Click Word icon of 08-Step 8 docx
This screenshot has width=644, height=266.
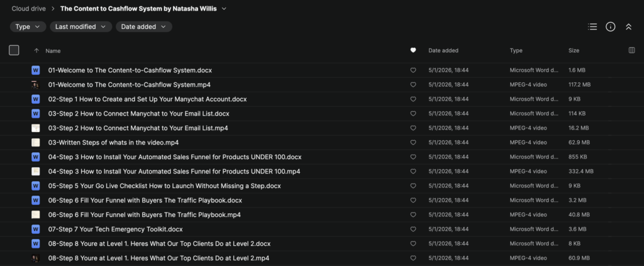pyautogui.click(x=36, y=243)
